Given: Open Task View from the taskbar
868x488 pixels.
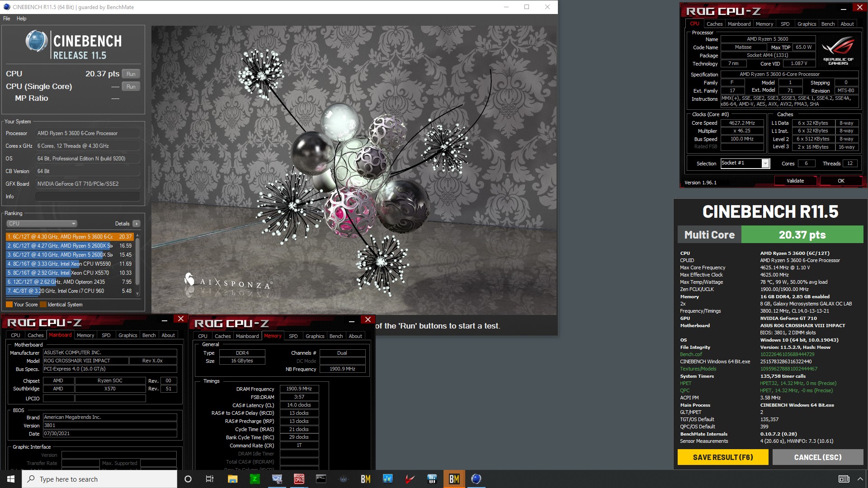Looking at the screenshot, I should (x=210, y=479).
